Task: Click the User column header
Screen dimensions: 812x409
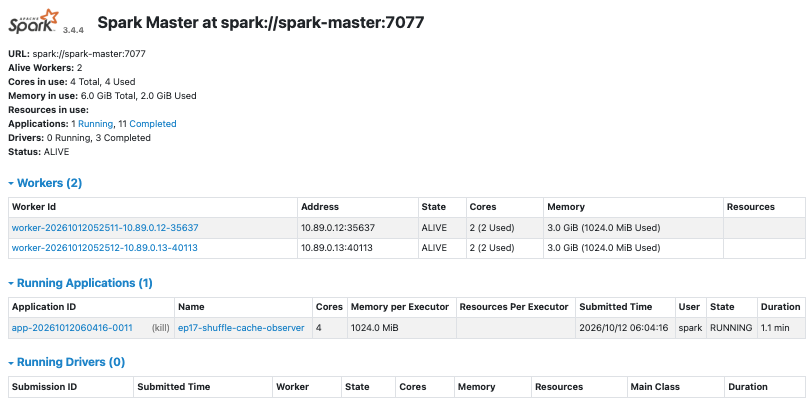Action: point(689,306)
